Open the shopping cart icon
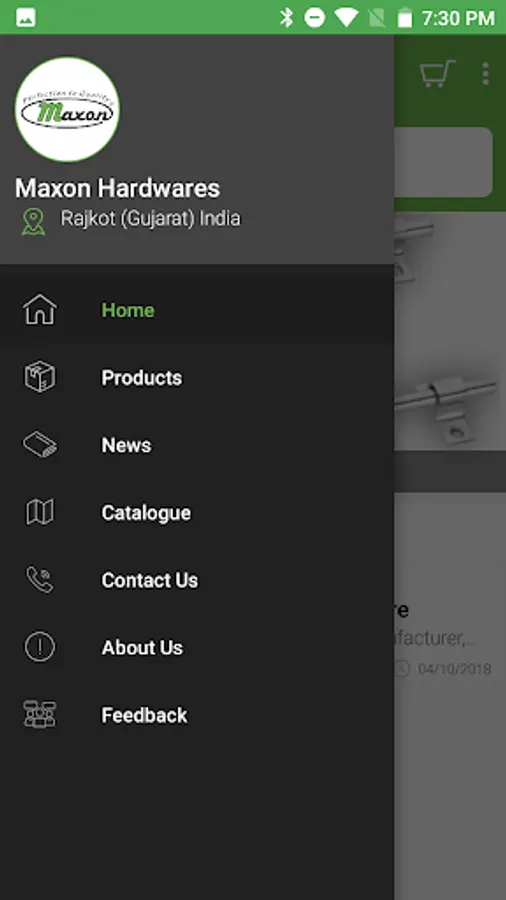506x900 pixels. (x=437, y=73)
